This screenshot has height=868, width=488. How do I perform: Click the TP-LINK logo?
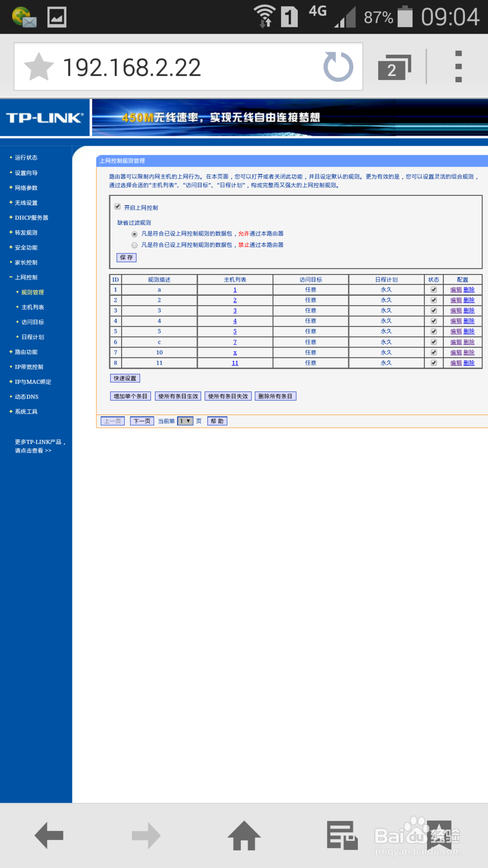pos(45,118)
